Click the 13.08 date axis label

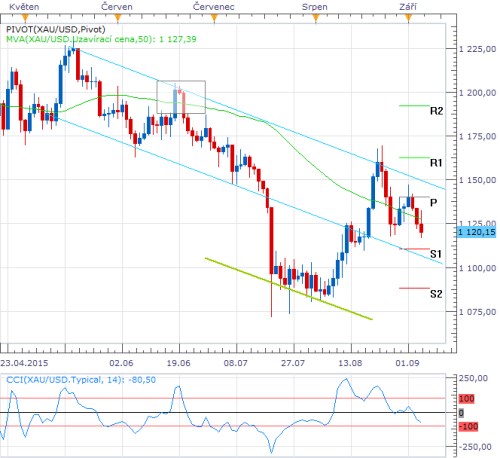350,363
